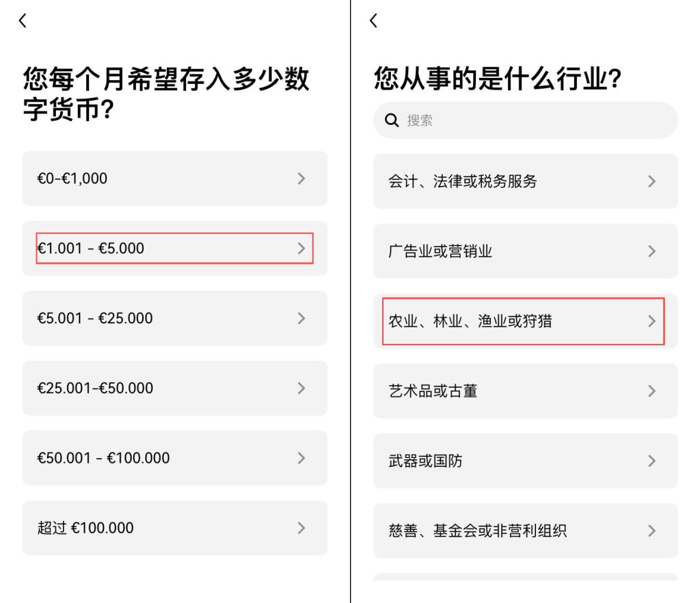The height and width of the screenshot is (603, 700).
Task: Tap the back arrow on deposit screen
Action: pos(23,21)
